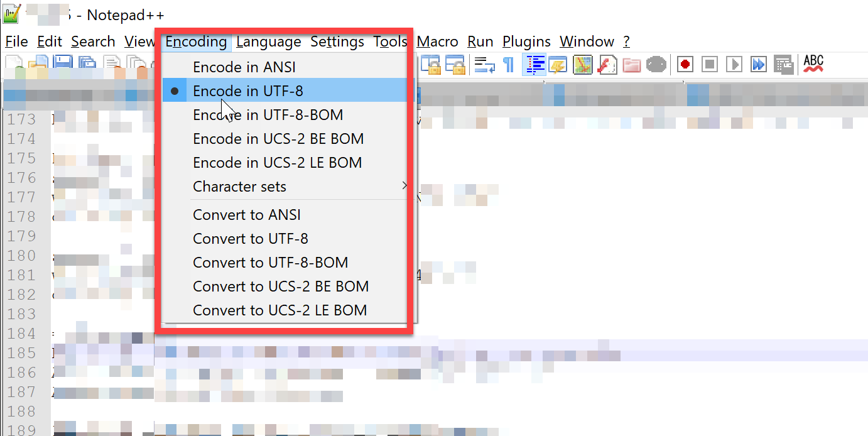Click the Open file toolbar icon
The height and width of the screenshot is (436, 868).
(40, 64)
